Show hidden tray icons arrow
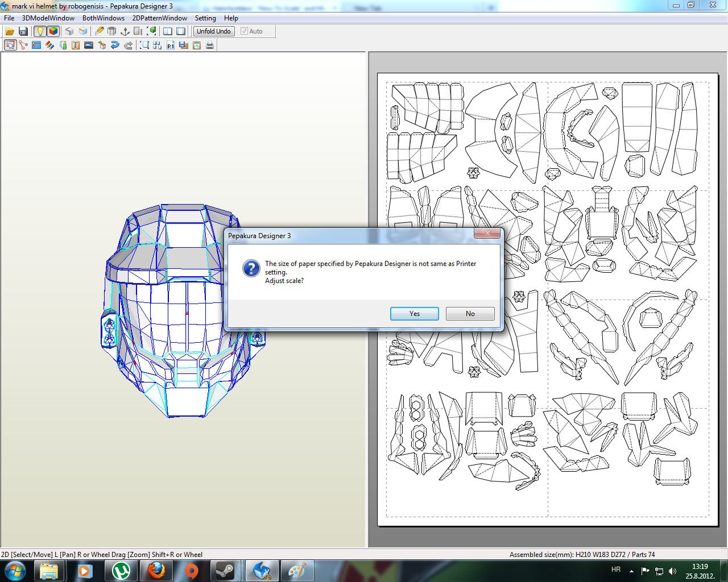The image size is (728, 582). point(631,571)
